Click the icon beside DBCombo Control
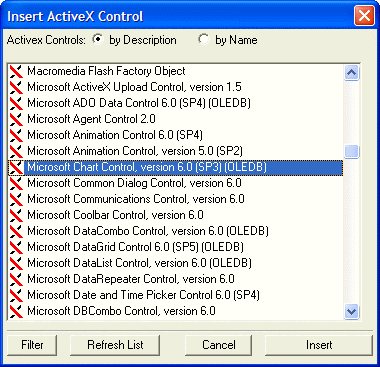380x367 pixels. pyautogui.click(x=16, y=311)
